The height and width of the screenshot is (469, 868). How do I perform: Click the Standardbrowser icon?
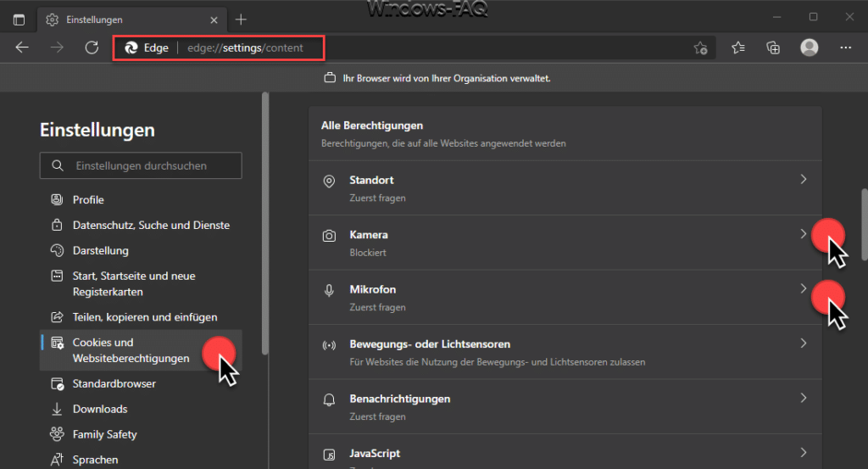tap(57, 383)
